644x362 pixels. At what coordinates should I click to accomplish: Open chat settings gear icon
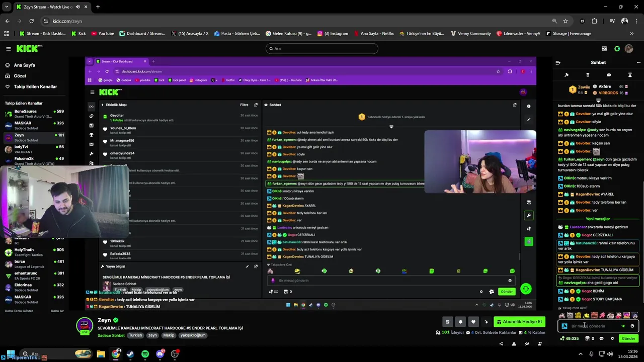(x=612, y=339)
